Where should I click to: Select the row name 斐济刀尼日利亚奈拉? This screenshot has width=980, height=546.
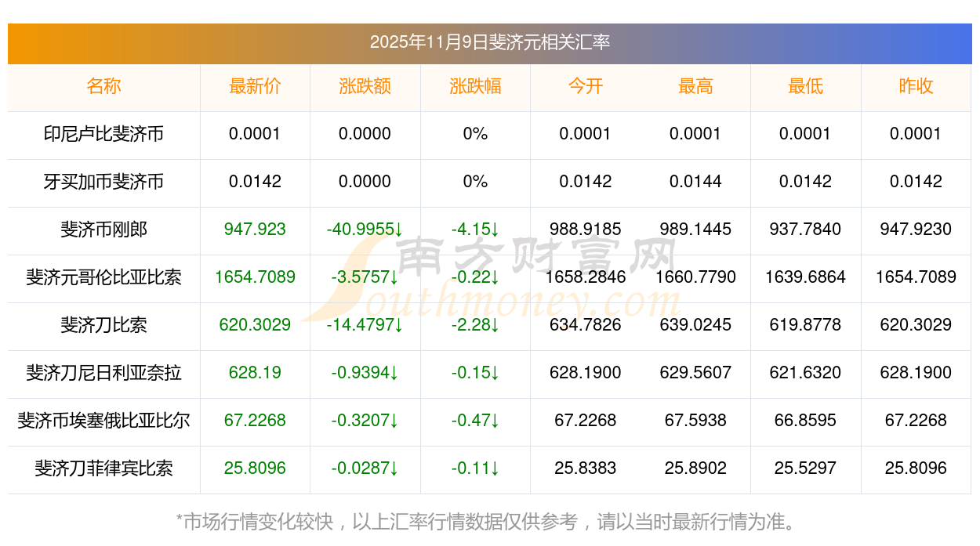coord(103,373)
